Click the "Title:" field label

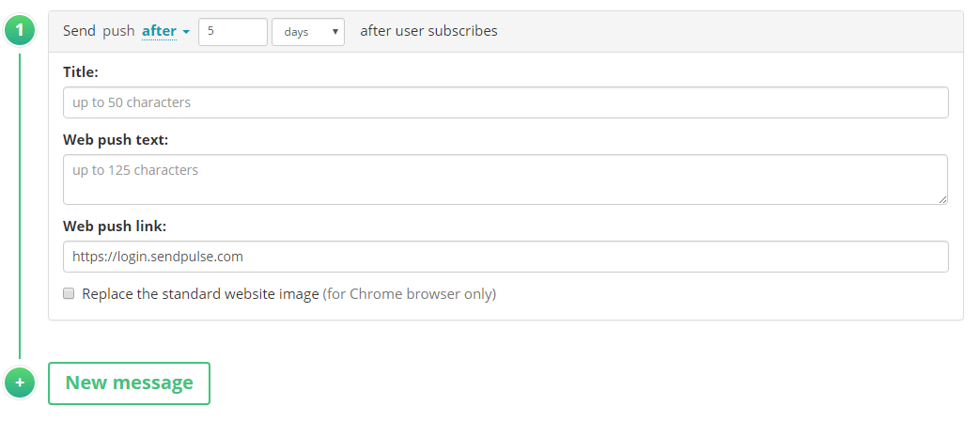(81, 71)
